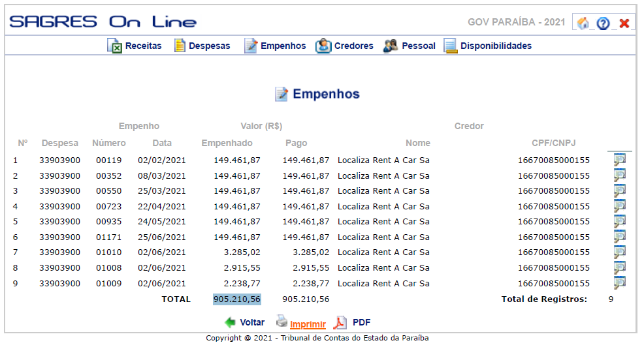Viewport: 644px width, 347px height.
Task: Open the Credores menu
Action: point(353,46)
